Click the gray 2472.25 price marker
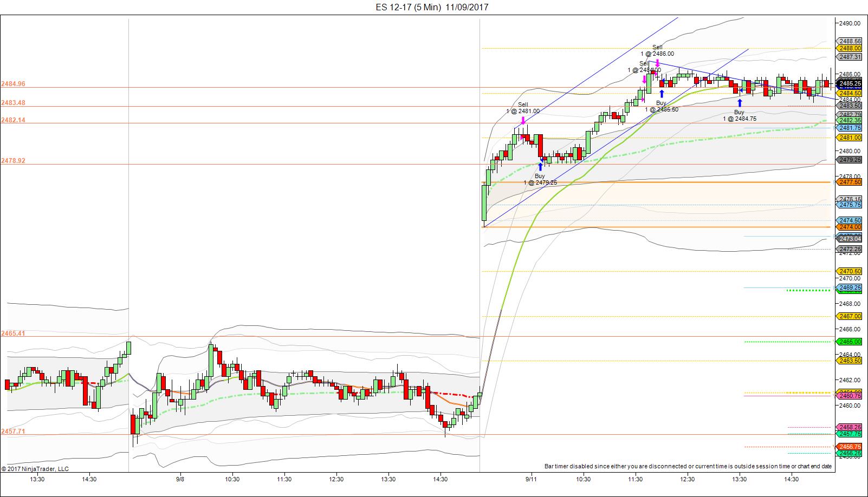 click(x=850, y=249)
